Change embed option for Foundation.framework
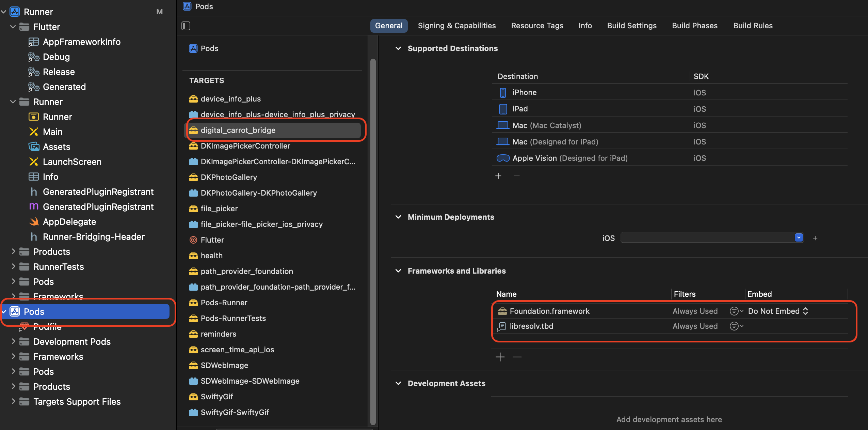The height and width of the screenshot is (430, 868). (x=778, y=311)
